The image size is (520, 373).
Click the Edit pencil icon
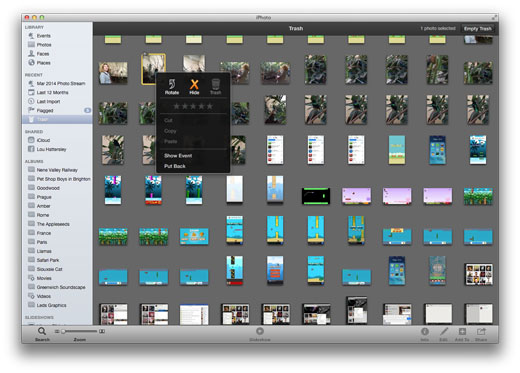click(443, 331)
